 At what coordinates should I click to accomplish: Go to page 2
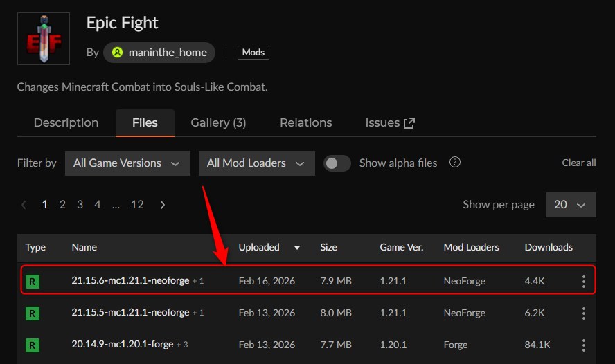click(x=62, y=205)
